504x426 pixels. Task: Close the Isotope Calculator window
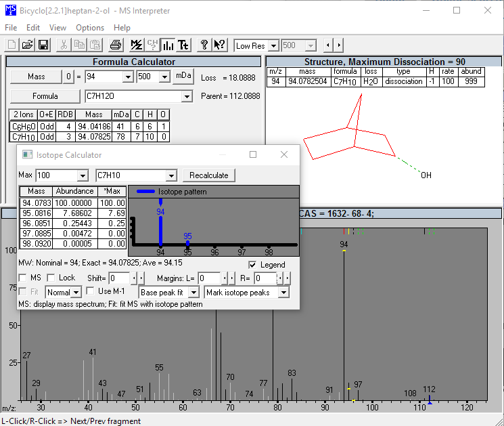pyautogui.click(x=284, y=155)
